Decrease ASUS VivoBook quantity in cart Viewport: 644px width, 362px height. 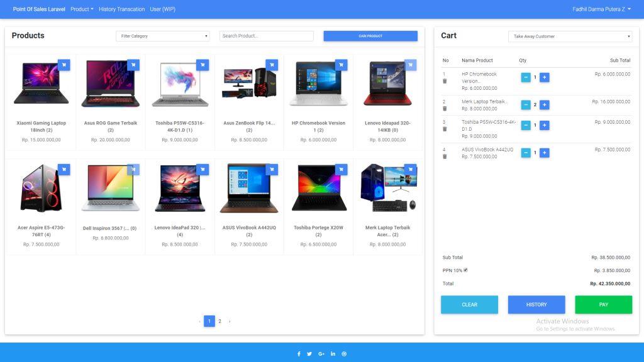[526, 153]
